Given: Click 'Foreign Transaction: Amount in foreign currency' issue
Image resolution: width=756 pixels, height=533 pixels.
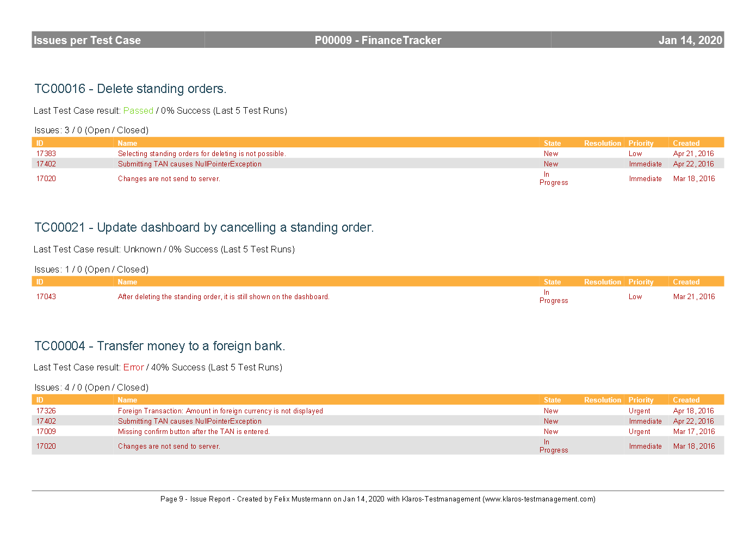Looking at the screenshot, I should click(x=220, y=411).
